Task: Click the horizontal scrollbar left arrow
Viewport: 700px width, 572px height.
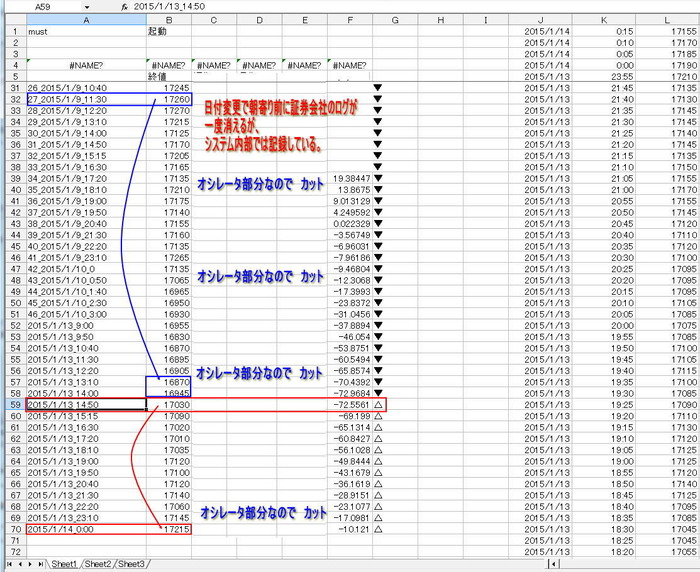Action: point(554,564)
